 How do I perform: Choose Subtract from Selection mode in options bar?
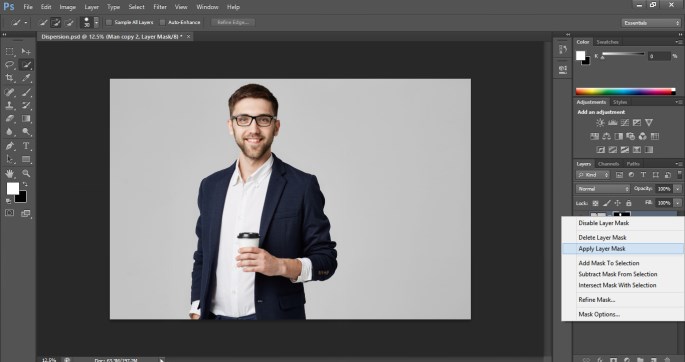tap(69, 22)
